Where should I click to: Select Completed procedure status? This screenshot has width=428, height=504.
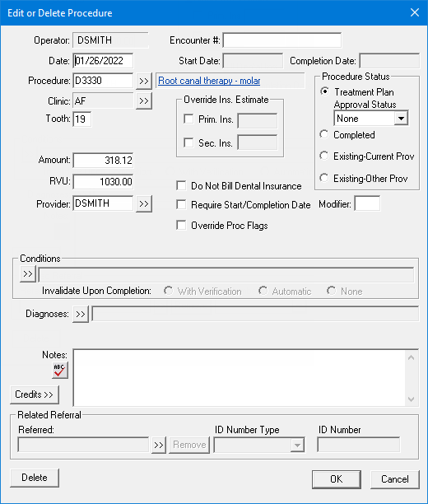click(324, 134)
